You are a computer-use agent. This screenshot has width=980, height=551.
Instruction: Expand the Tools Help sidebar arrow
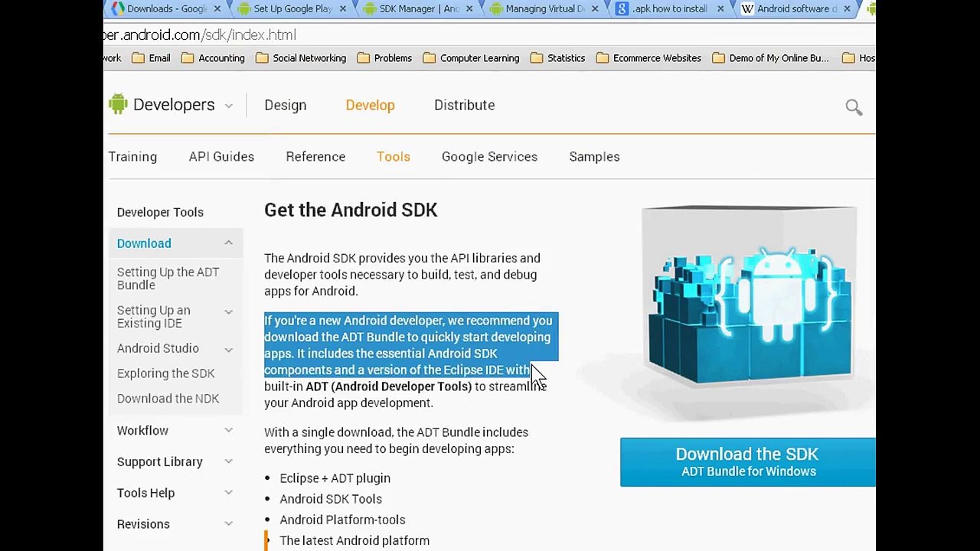228,493
